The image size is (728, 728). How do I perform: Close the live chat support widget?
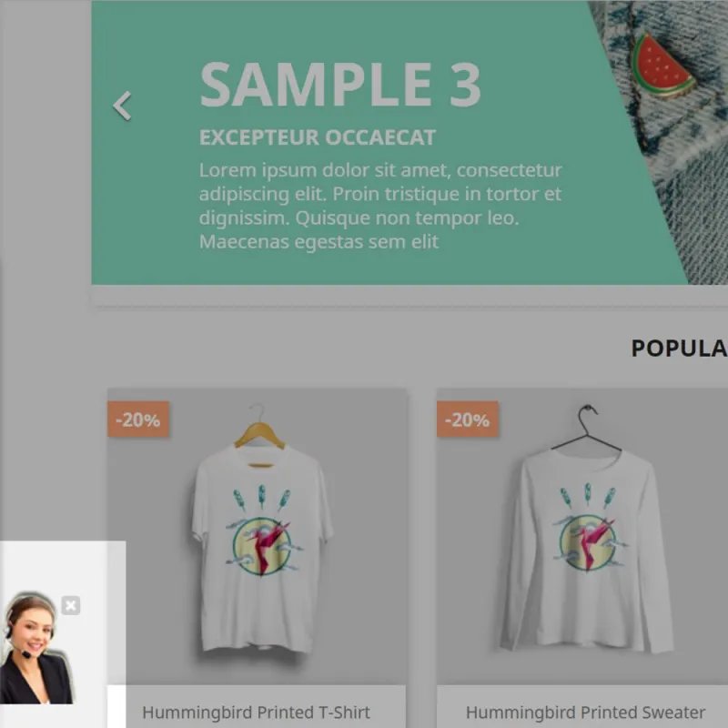point(71,605)
